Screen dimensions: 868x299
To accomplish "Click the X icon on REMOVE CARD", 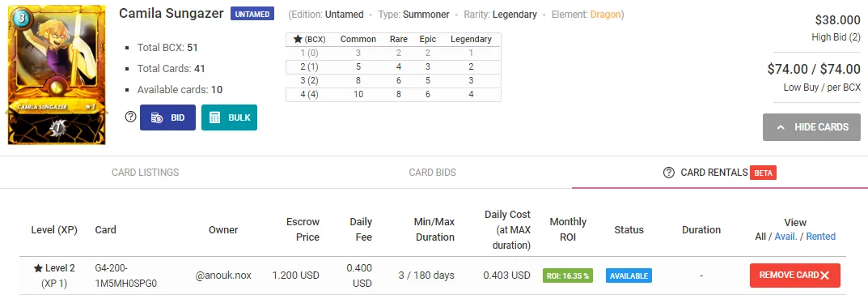I will [x=825, y=276].
